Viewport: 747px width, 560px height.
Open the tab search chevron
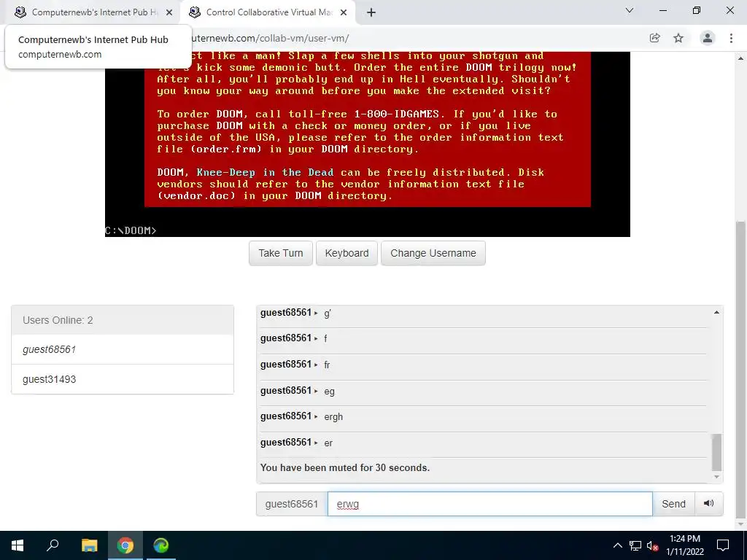click(630, 10)
